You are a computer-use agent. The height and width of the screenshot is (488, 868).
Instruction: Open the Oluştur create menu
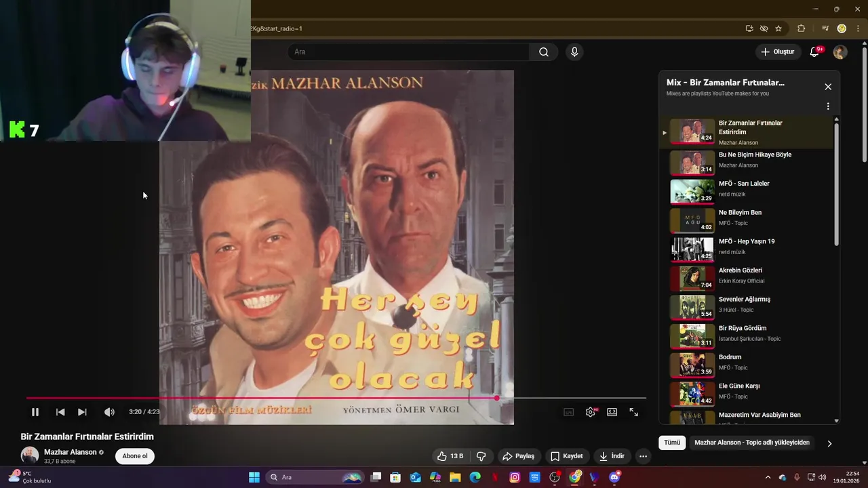point(778,52)
